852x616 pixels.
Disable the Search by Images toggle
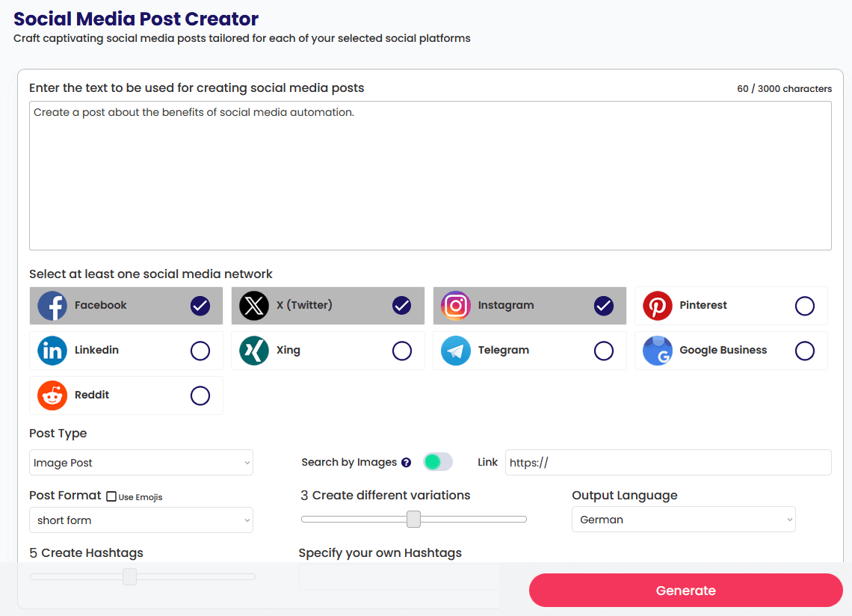pyautogui.click(x=438, y=462)
